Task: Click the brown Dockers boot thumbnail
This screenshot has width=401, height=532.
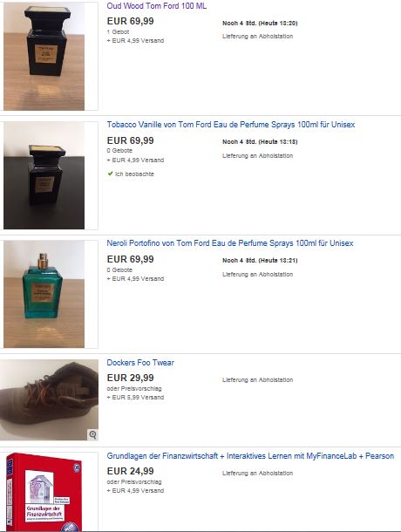Action: (49, 400)
